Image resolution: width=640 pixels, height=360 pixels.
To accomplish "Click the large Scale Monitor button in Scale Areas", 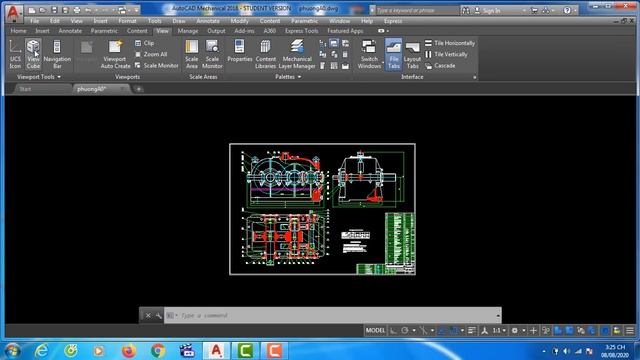I will coord(212,54).
